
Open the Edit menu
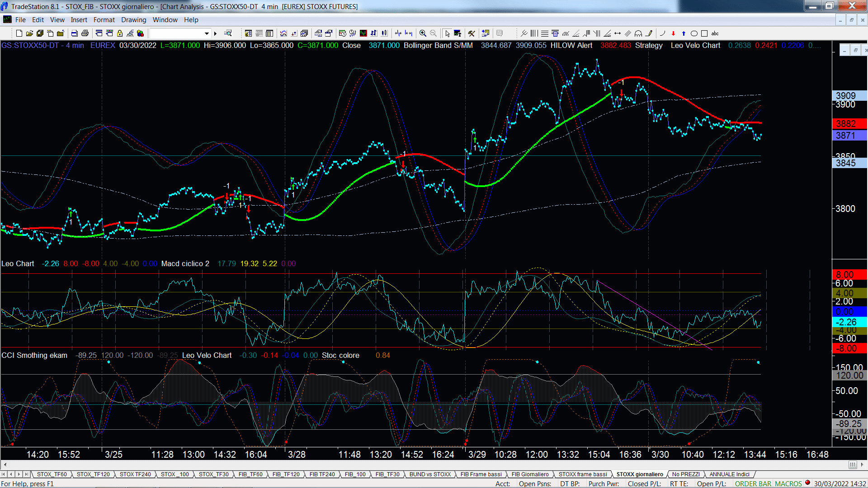[x=38, y=20]
